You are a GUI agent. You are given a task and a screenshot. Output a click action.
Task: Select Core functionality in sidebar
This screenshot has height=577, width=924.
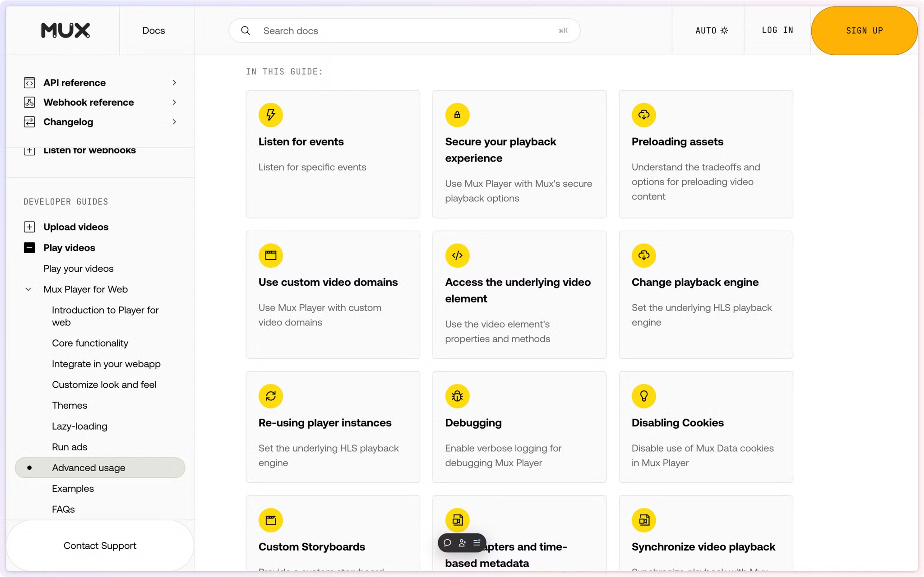(90, 343)
